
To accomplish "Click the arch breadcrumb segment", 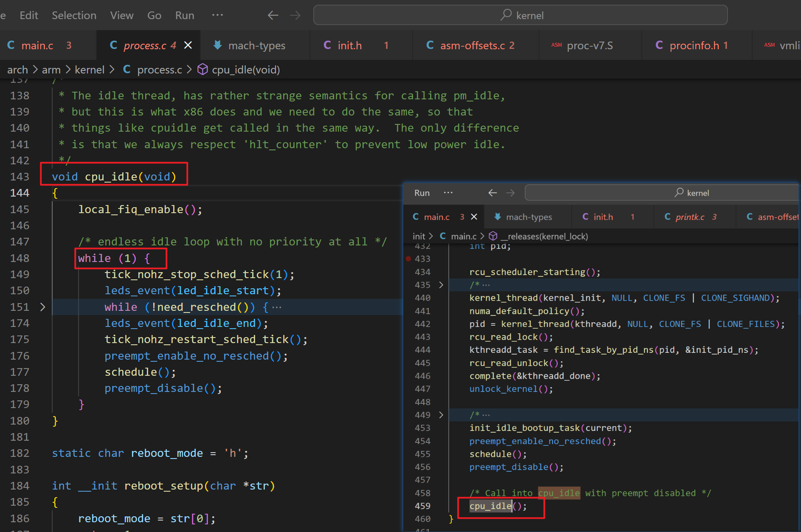I will (x=17, y=70).
